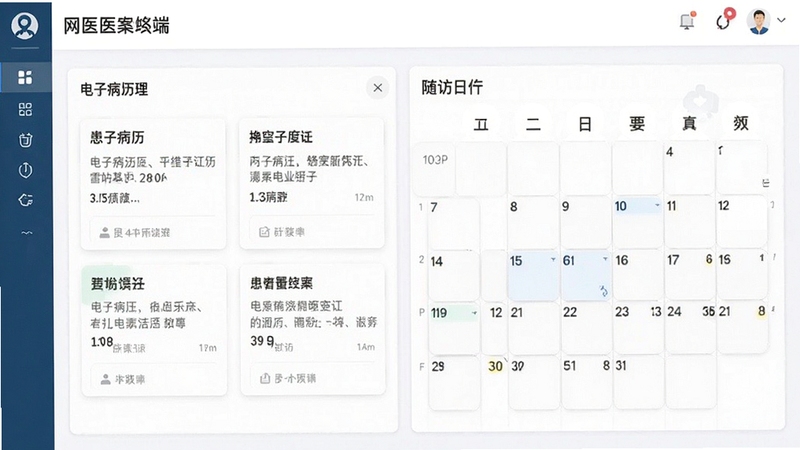
Task: Open the user avatar photo in header
Action: point(759,21)
